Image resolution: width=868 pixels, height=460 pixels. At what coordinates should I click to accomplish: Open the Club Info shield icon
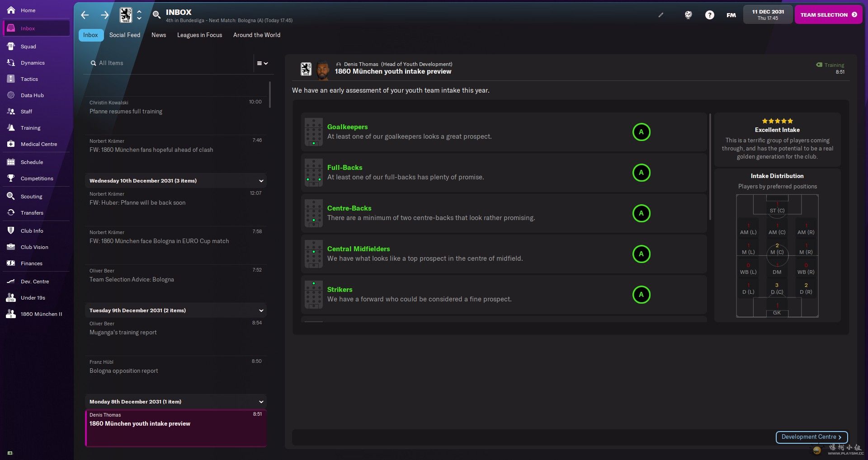click(11, 230)
